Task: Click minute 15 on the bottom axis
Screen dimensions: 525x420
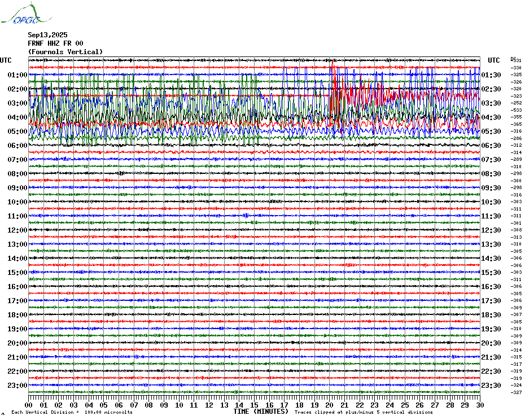Action: pos(254,405)
